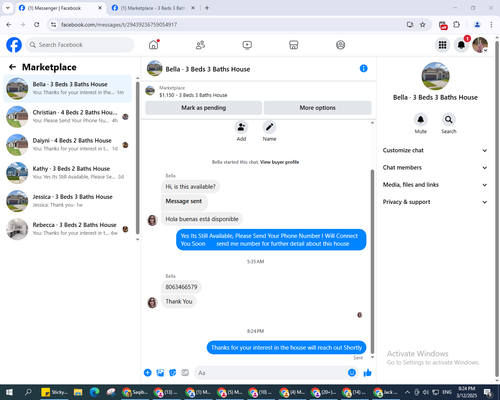Open Microsoft Edge from taskbar
Image resolution: width=500 pixels, height=400 pixels.
pyautogui.click(x=94, y=392)
